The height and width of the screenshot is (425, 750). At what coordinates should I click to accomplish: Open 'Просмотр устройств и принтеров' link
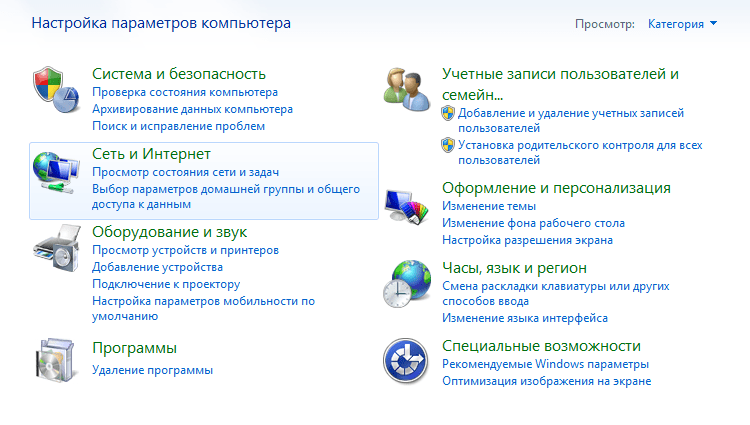(185, 250)
